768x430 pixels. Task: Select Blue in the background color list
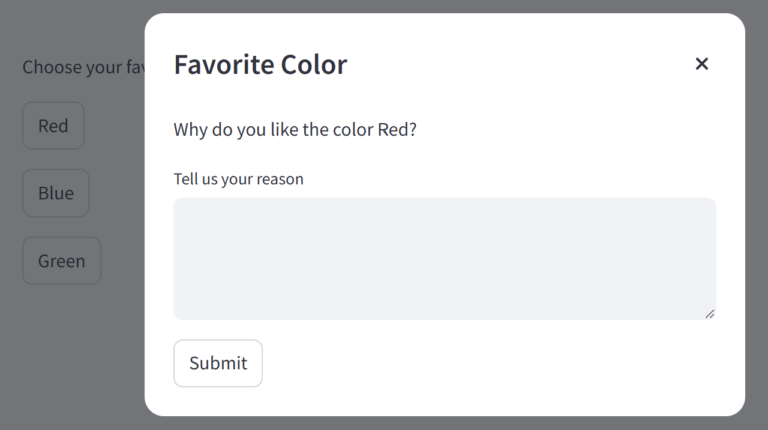(56, 193)
